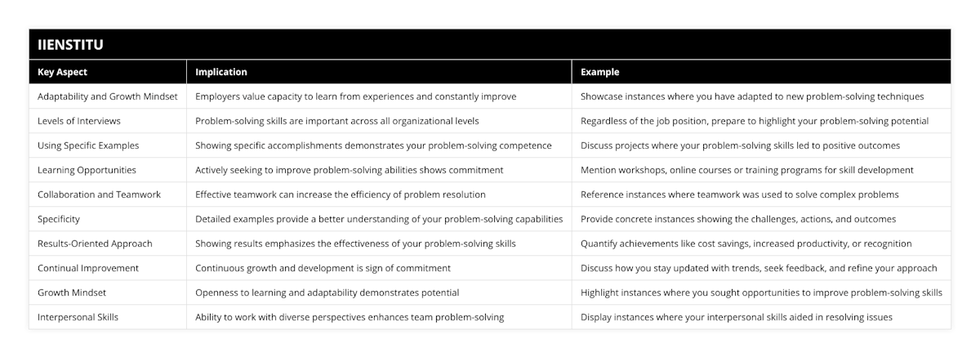Click the Results-Oriented Approach cell

point(96,244)
